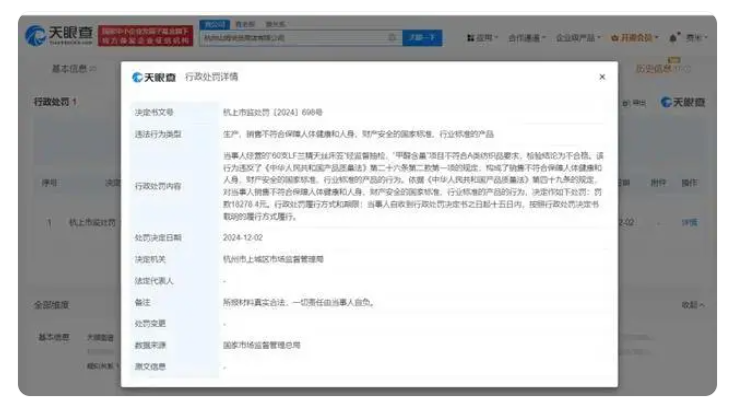The image size is (736, 414).
Task: Click the 基本信息 item in the bottom dimension list
Action: click(54, 337)
